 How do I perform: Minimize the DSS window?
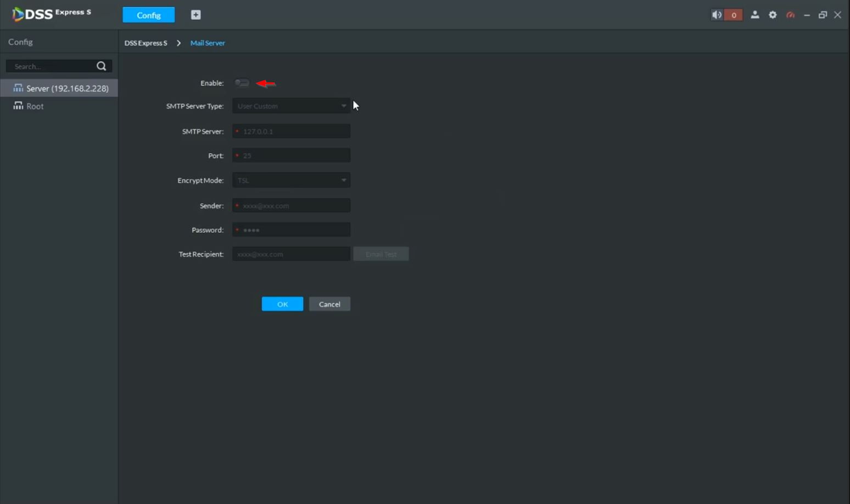pyautogui.click(x=807, y=15)
